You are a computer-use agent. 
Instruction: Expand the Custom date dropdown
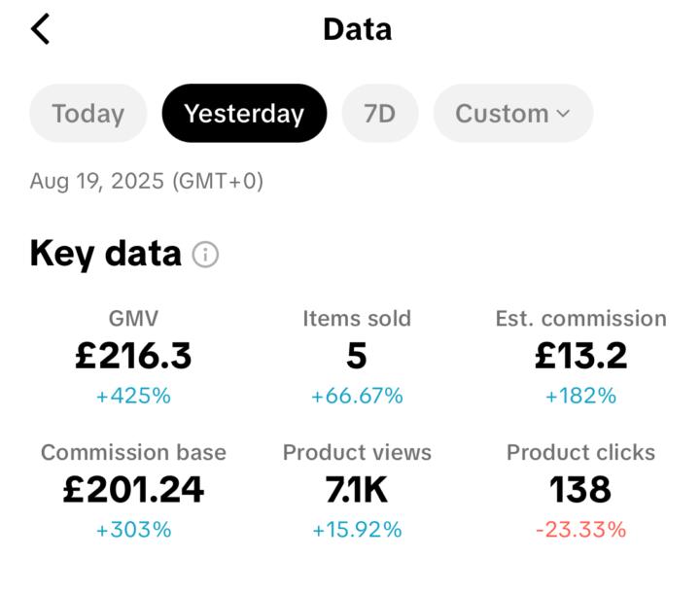point(512,114)
